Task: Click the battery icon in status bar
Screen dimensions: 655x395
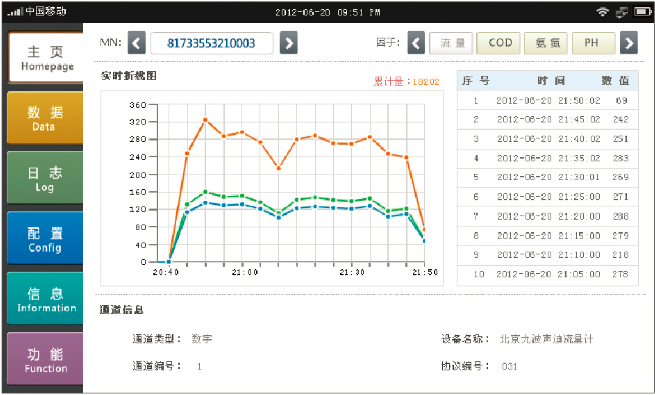Action: click(642, 12)
